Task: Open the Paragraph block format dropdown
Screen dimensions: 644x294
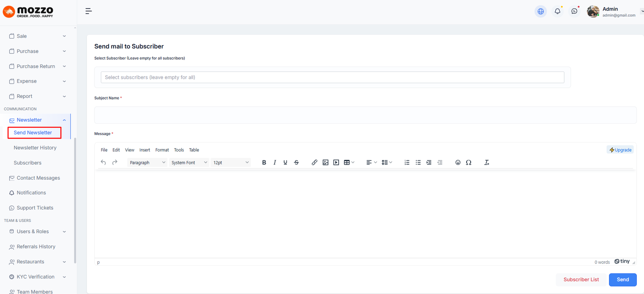Action: 147,162
